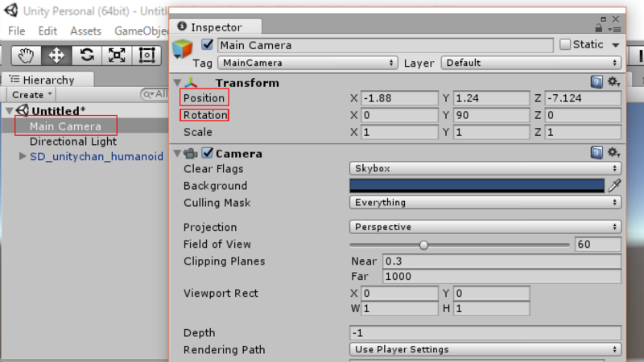Click the Background color swatch

click(x=477, y=186)
